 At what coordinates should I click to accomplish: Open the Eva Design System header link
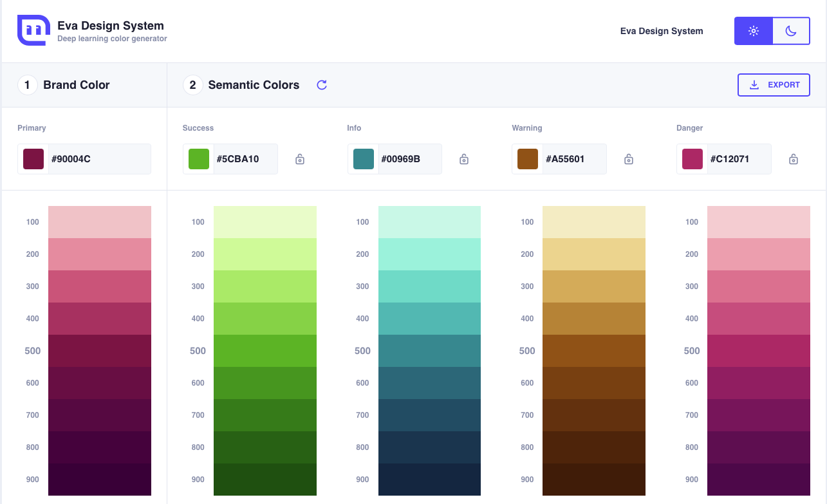(x=662, y=31)
